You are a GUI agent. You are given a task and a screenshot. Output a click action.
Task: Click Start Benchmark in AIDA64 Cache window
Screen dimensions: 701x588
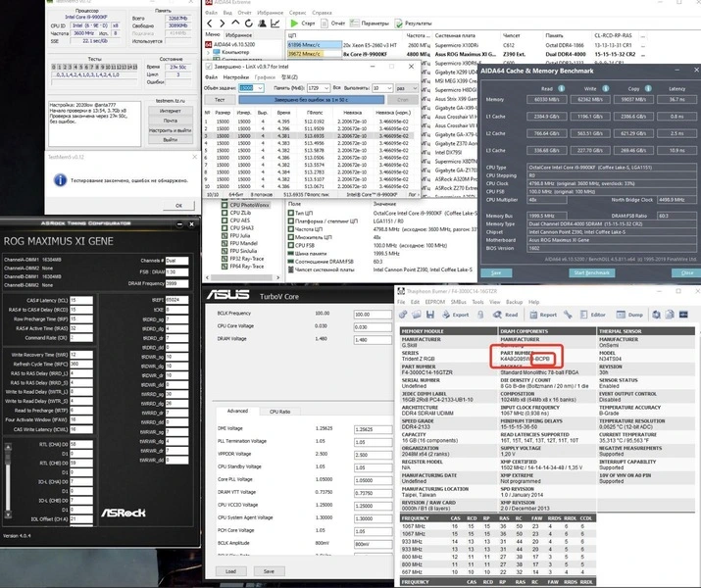click(x=591, y=272)
